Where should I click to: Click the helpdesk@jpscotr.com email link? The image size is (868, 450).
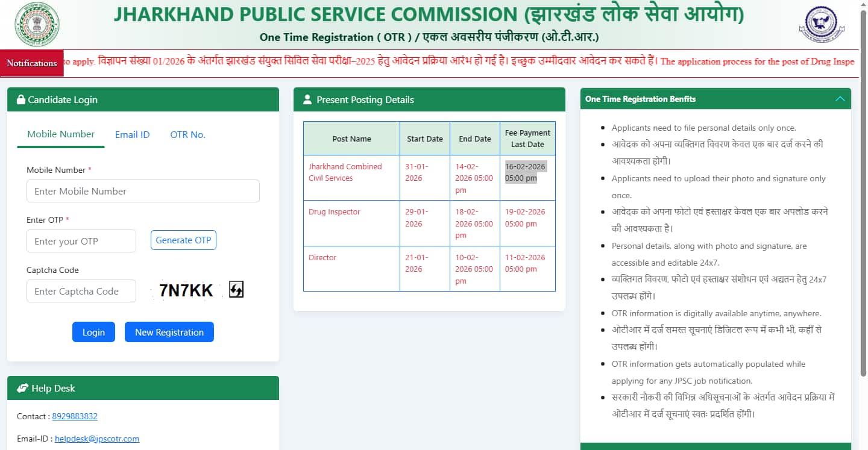pyautogui.click(x=97, y=439)
